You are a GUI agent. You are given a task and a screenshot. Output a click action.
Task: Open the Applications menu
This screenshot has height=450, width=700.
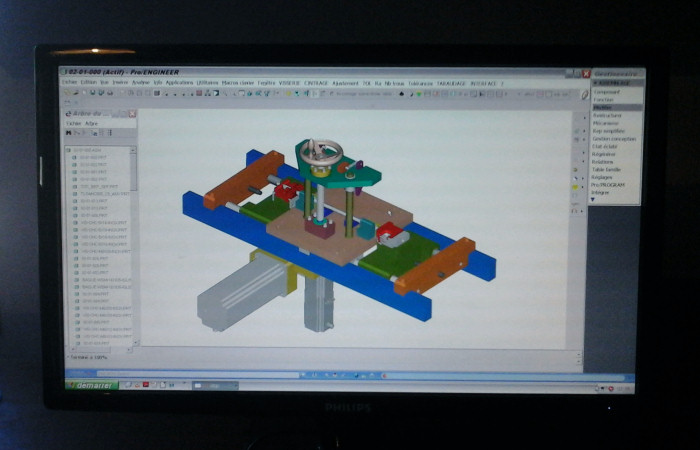point(180,83)
